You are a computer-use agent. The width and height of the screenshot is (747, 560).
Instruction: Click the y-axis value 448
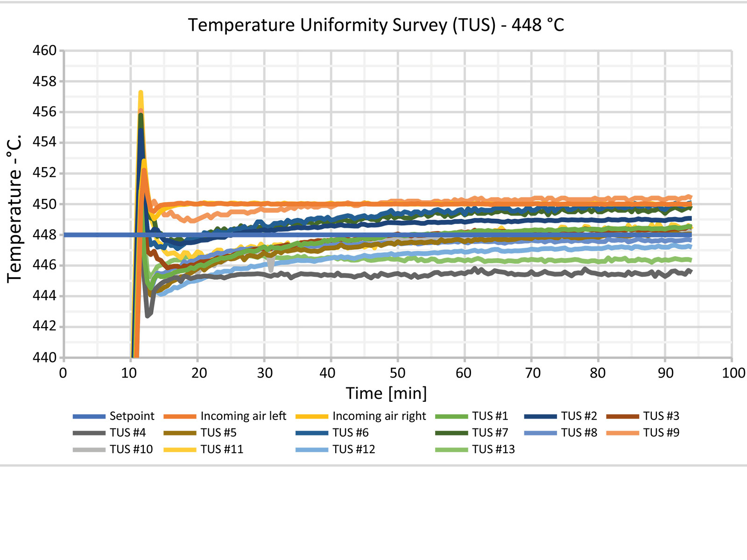44,235
